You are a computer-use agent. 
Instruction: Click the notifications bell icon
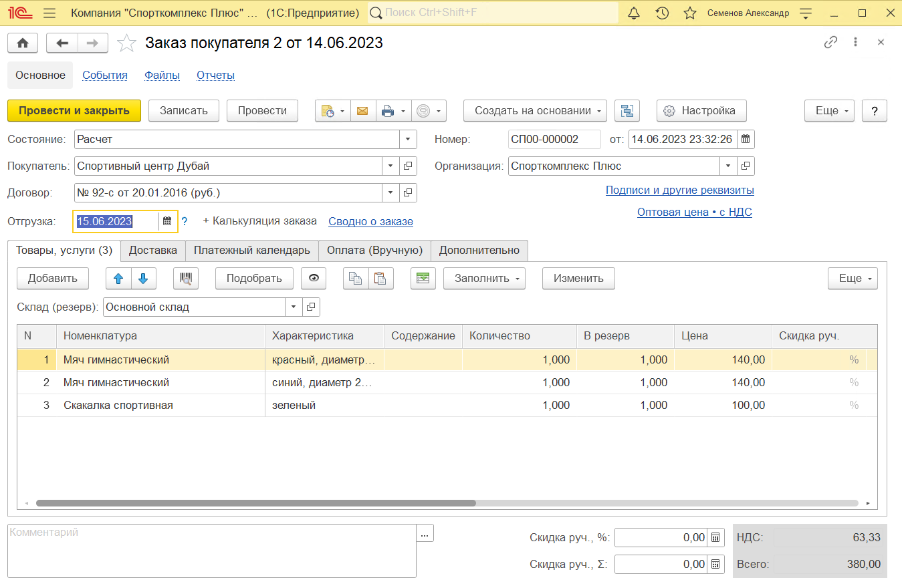(635, 13)
